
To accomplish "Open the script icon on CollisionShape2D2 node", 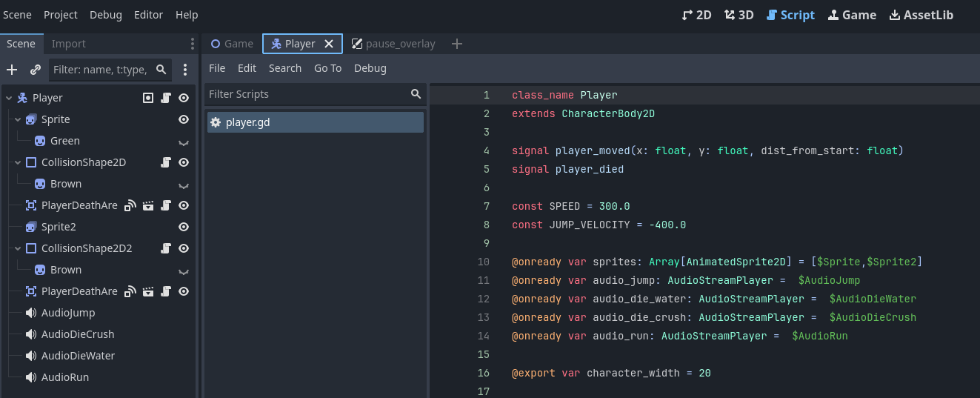I will [167, 248].
